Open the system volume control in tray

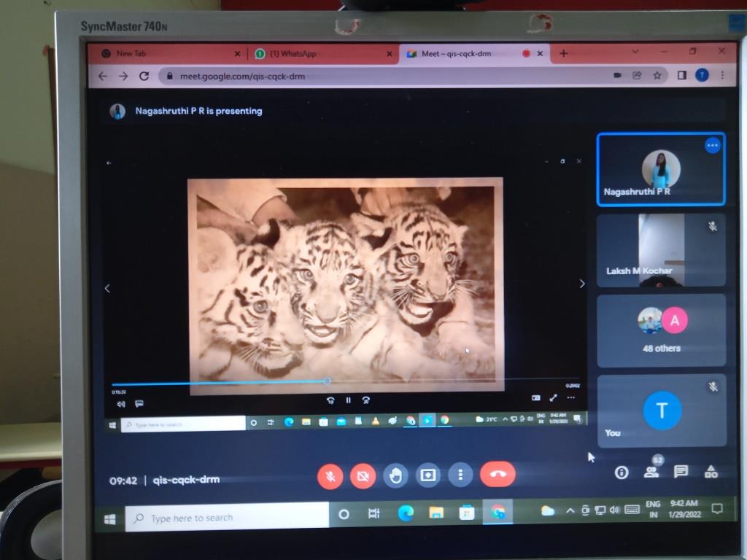(x=614, y=510)
